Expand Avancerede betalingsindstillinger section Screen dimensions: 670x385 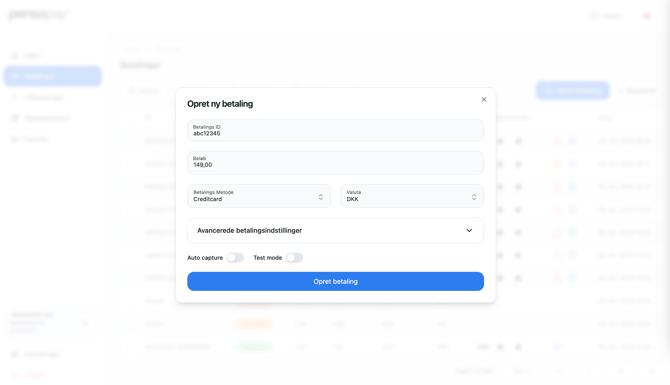click(335, 230)
